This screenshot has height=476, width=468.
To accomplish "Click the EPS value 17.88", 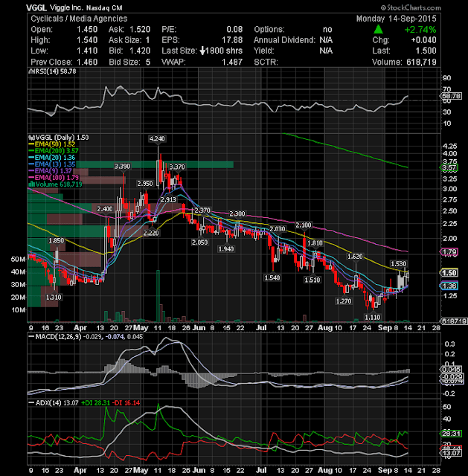I will (x=232, y=40).
